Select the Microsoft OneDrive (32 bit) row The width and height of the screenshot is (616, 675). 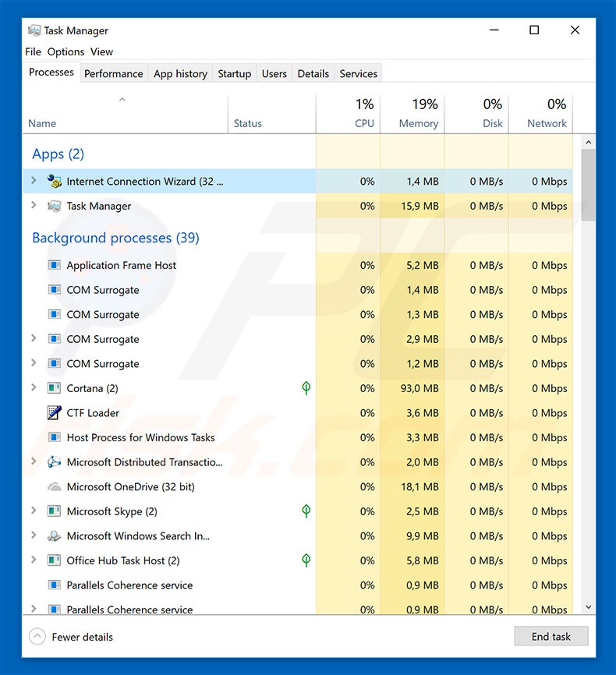(298, 487)
